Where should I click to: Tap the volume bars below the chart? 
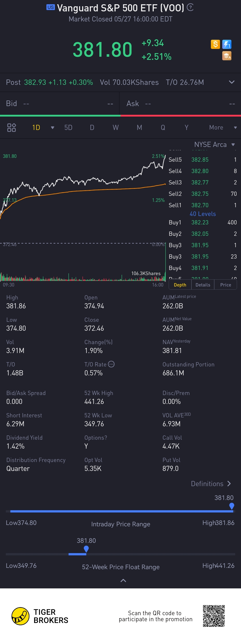pyautogui.click(x=83, y=277)
